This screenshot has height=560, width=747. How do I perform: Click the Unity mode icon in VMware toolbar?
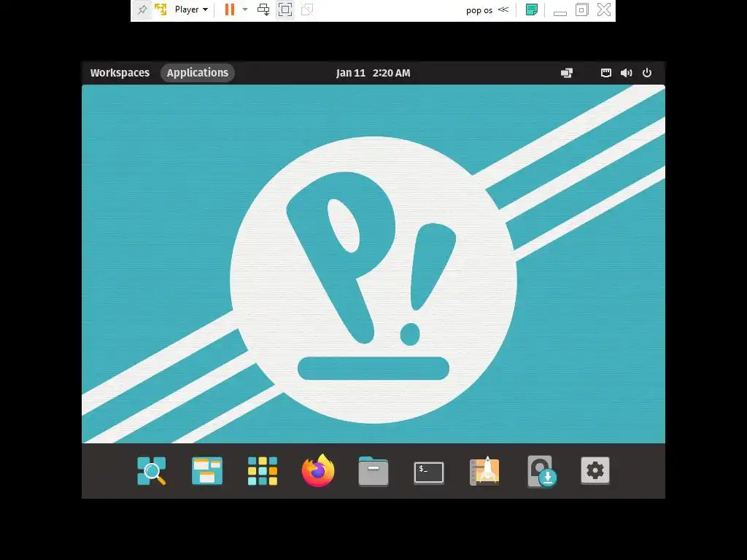click(x=307, y=9)
